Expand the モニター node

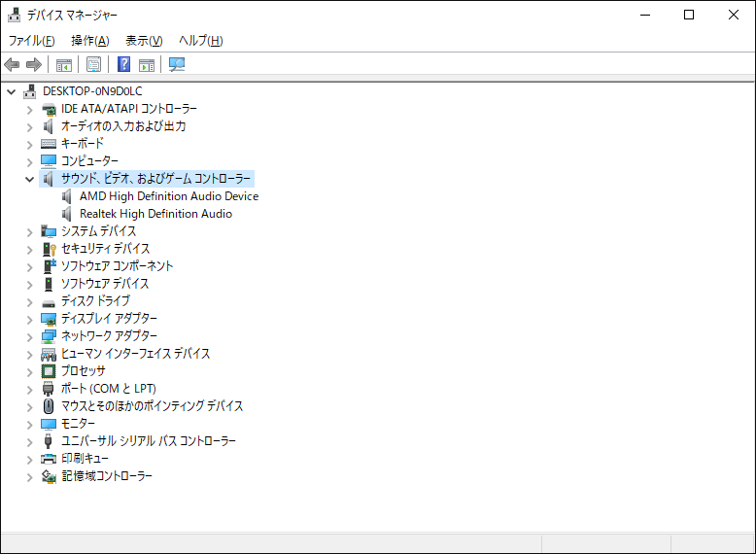pyautogui.click(x=30, y=425)
